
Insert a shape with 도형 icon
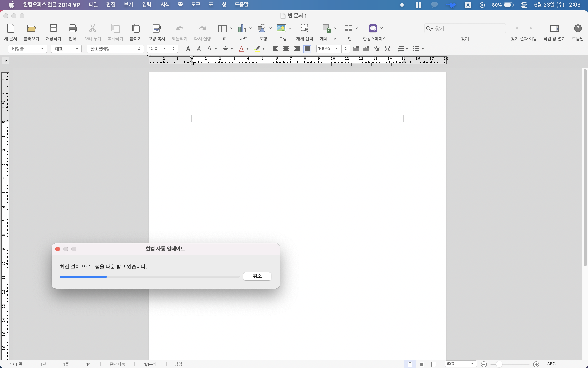[262, 28]
